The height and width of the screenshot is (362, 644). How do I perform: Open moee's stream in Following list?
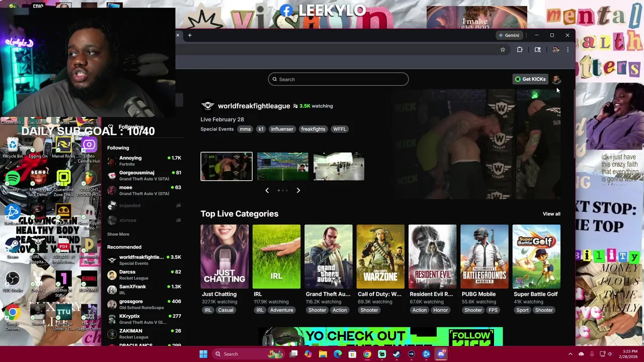pyautogui.click(x=144, y=190)
